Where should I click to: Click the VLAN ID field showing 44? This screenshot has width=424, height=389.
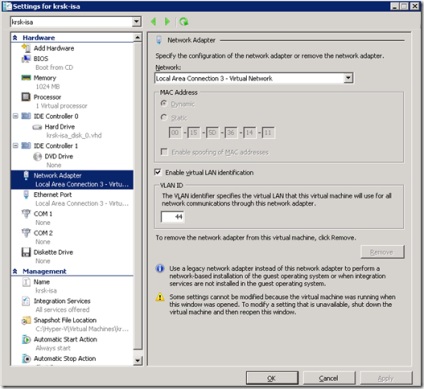(173, 217)
